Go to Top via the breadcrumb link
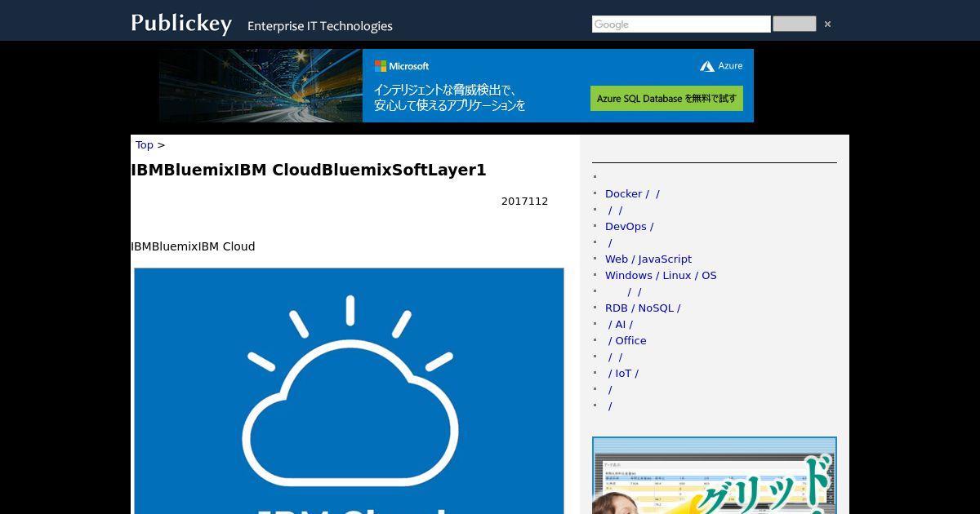Screen dimensions: 980x514 click(x=145, y=144)
